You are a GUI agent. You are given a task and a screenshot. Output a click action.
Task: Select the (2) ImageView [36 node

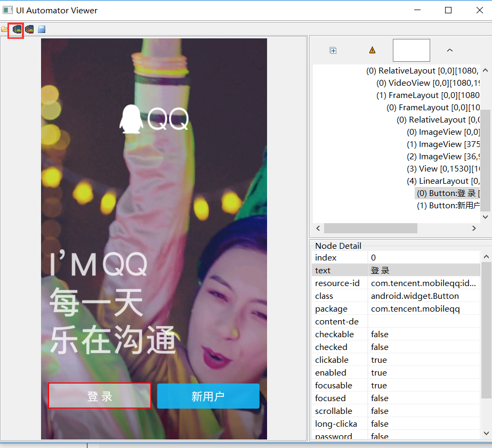pos(443,157)
